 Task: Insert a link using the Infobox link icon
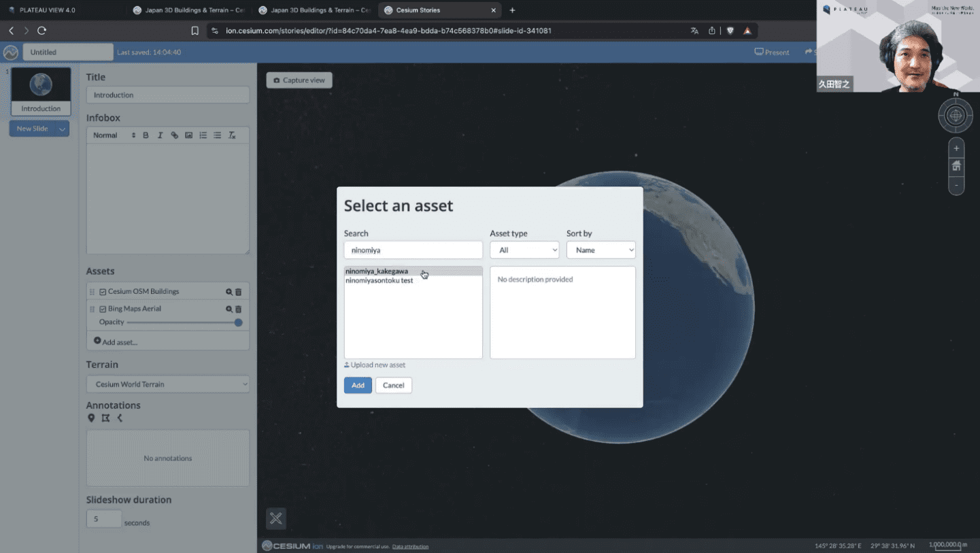coord(174,135)
